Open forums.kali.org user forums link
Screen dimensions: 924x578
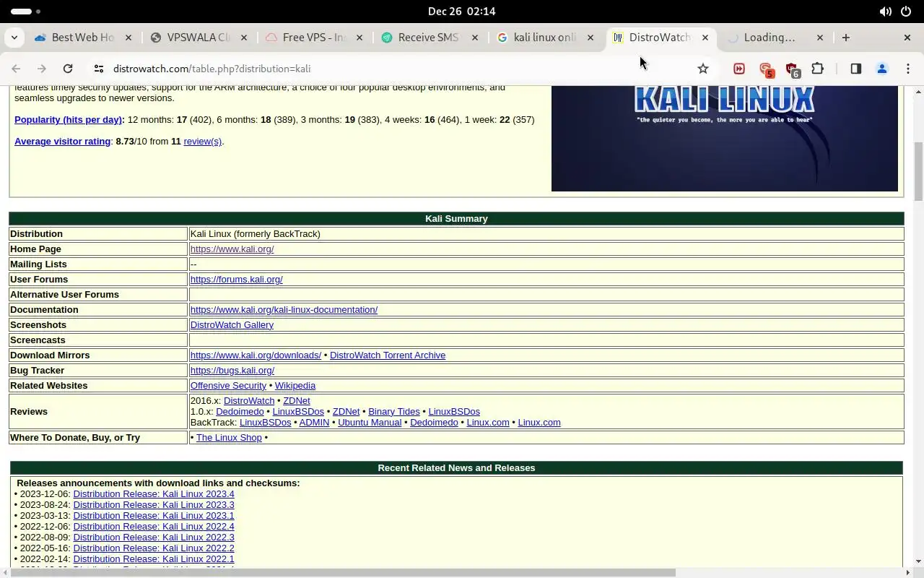[236, 280]
